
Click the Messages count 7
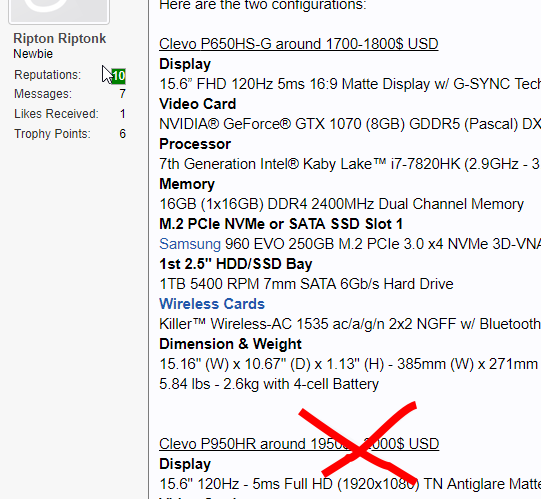pyautogui.click(x=122, y=94)
